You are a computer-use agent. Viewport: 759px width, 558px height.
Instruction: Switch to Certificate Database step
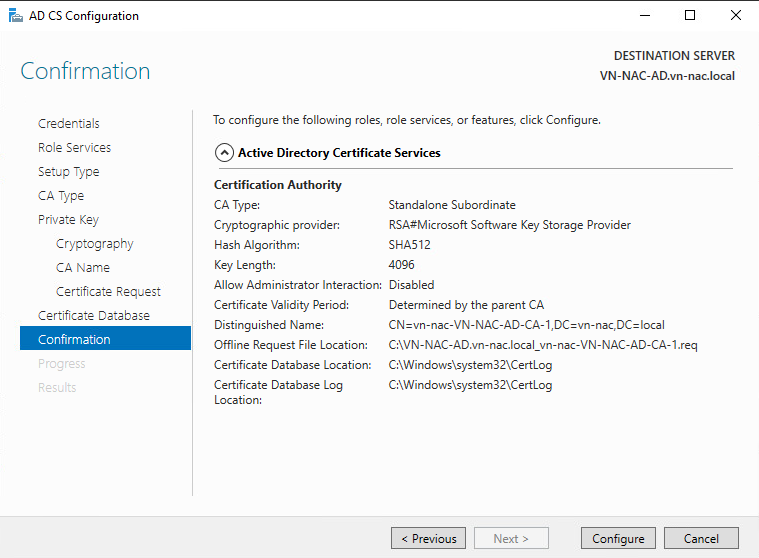click(94, 316)
